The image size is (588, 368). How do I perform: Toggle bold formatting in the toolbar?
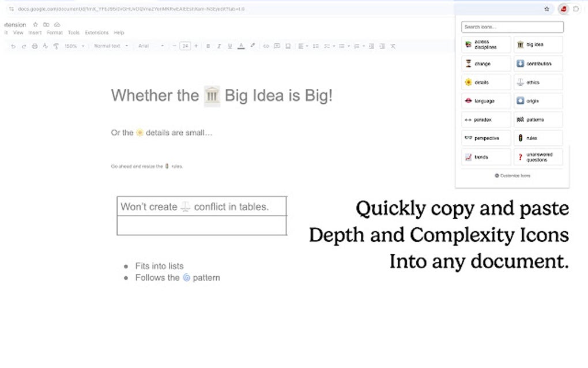tap(208, 46)
